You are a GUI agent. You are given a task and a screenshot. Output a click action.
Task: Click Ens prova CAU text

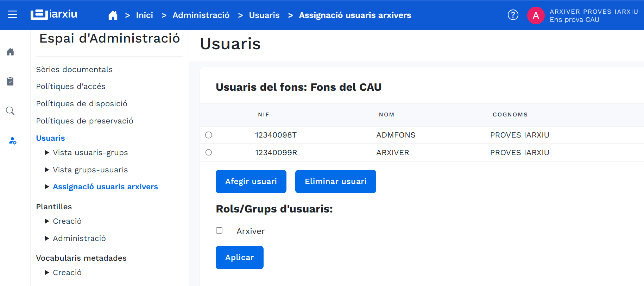575,20
